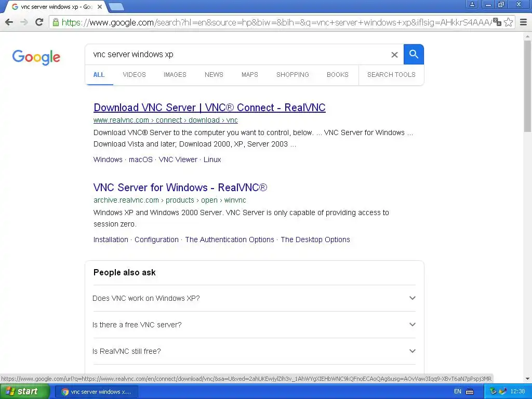Go back using the browser back arrow
The image size is (532, 399).
9,22
